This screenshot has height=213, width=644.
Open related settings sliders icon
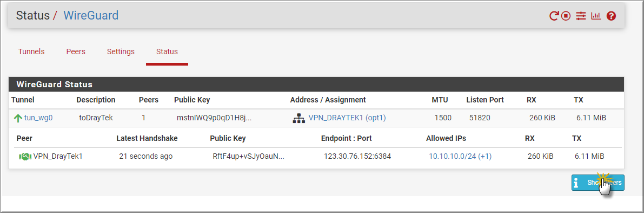[x=581, y=16]
